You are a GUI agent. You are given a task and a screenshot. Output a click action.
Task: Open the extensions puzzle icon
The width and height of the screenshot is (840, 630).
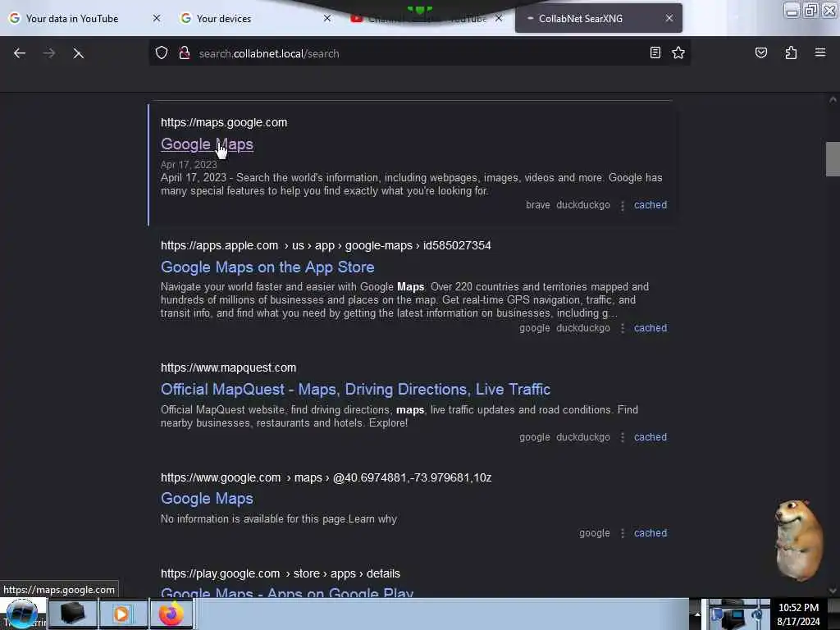pos(791,52)
